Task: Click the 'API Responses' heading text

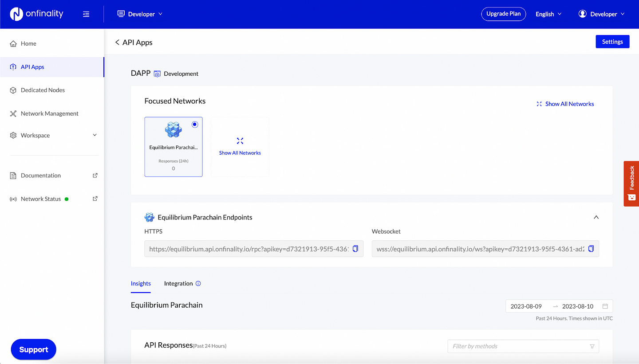Action: [x=169, y=345]
